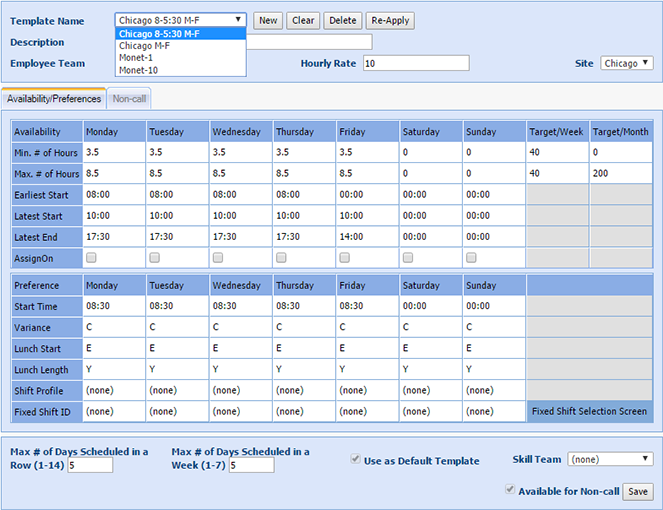Expand the Site dropdown showing Chicago
Viewport: 663px width, 510px height.
627,63
